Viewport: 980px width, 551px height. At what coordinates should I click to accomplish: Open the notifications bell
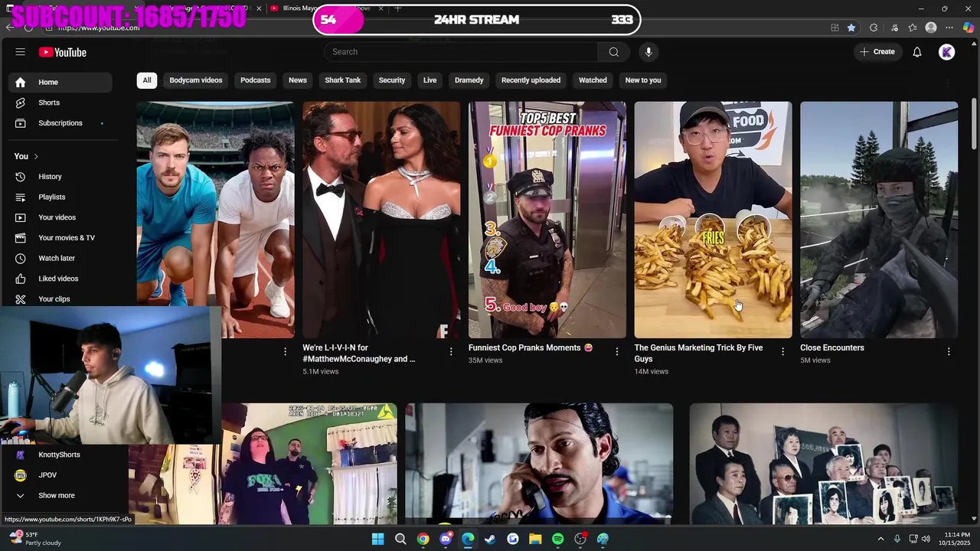point(916,52)
